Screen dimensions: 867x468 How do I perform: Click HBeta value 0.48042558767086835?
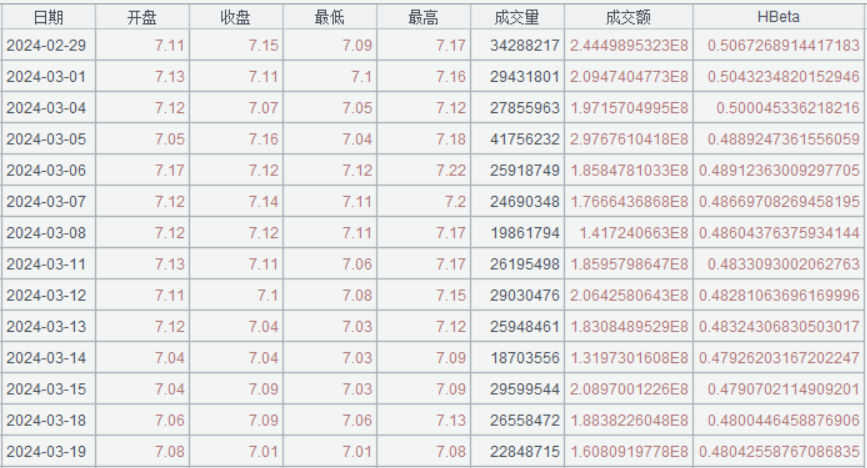click(779, 451)
